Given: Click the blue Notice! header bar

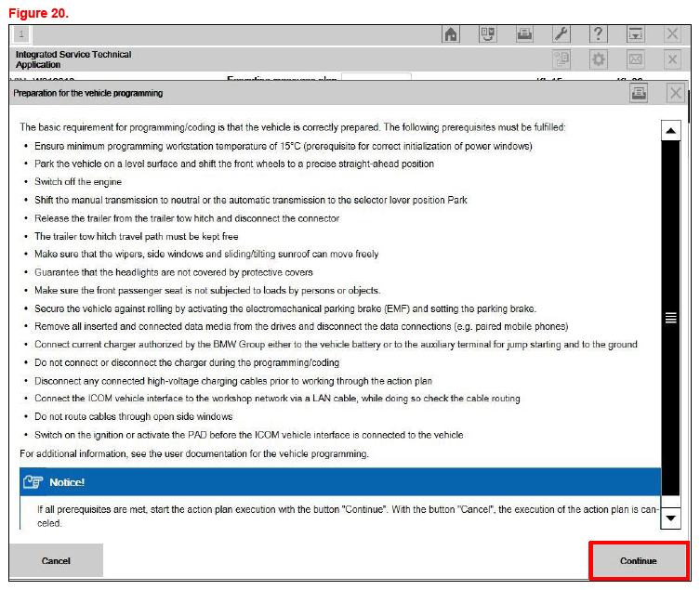Looking at the screenshot, I should 340,482.
